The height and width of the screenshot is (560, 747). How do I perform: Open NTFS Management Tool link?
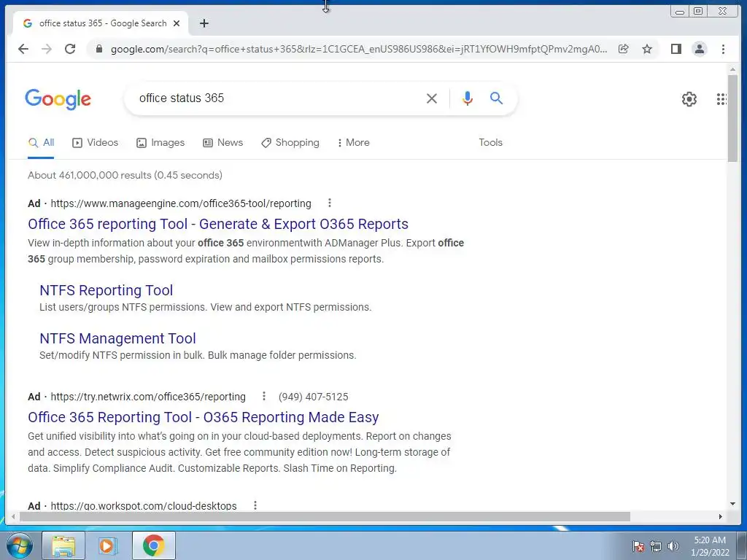pyautogui.click(x=117, y=338)
